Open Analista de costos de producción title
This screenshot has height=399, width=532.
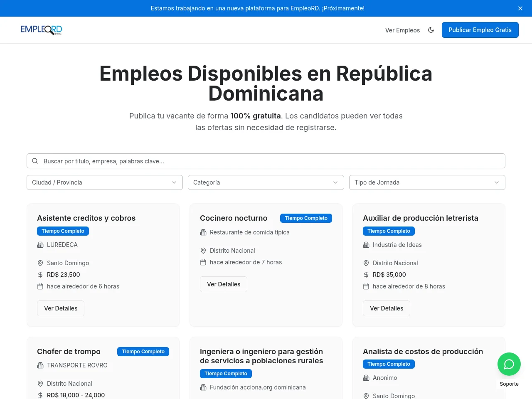tap(423, 352)
